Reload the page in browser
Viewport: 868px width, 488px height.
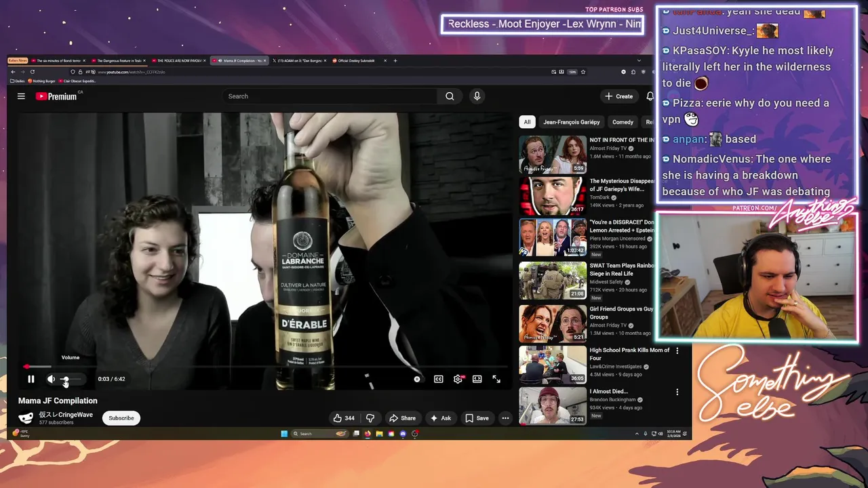(x=32, y=72)
